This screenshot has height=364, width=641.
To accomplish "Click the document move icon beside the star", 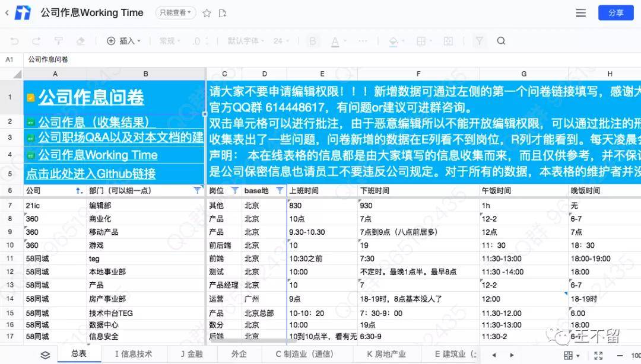I will coord(223,13).
